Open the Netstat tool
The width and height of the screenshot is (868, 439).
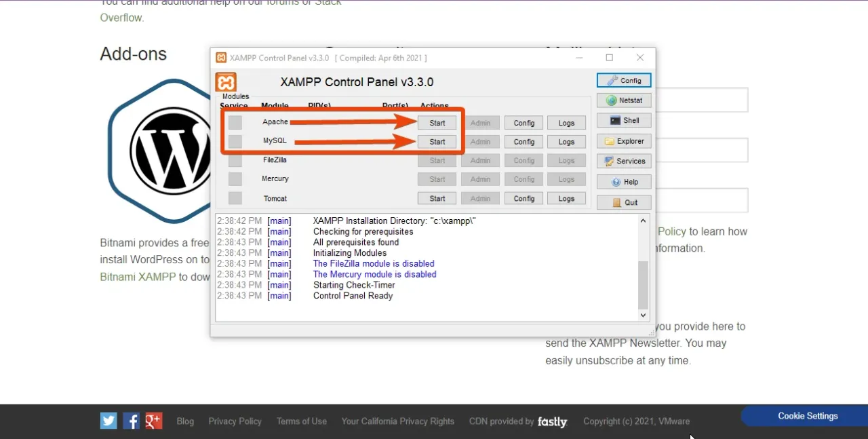623,100
